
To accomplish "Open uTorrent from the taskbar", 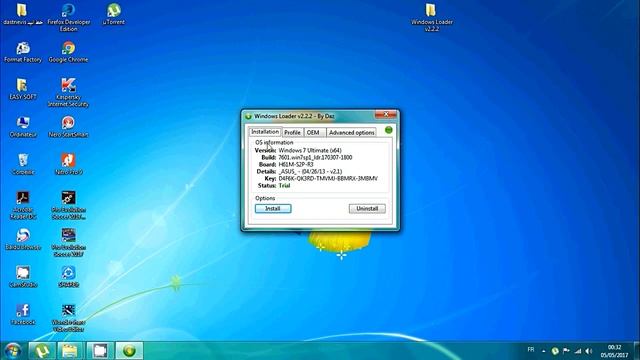I will pyautogui.click(x=42, y=351).
